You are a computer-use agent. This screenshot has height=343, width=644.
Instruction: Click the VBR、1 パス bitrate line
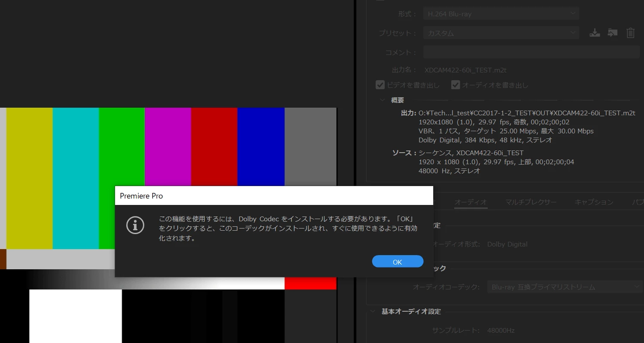tap(506, 131)
